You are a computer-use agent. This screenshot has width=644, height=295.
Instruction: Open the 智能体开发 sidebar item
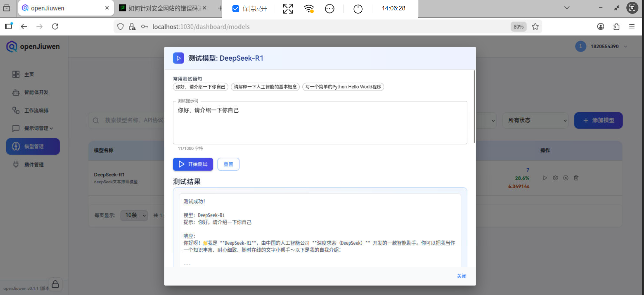36,93
